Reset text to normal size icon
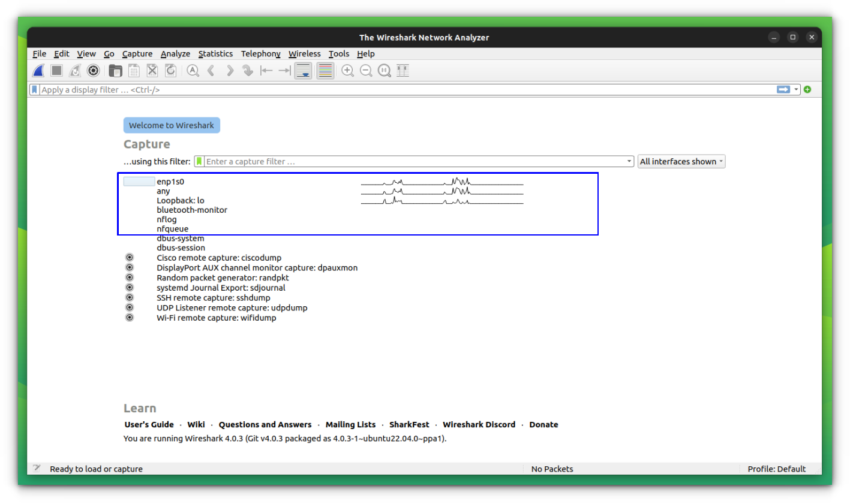The image size is (850, 504). pyautogui.click(x=385, y=71)
